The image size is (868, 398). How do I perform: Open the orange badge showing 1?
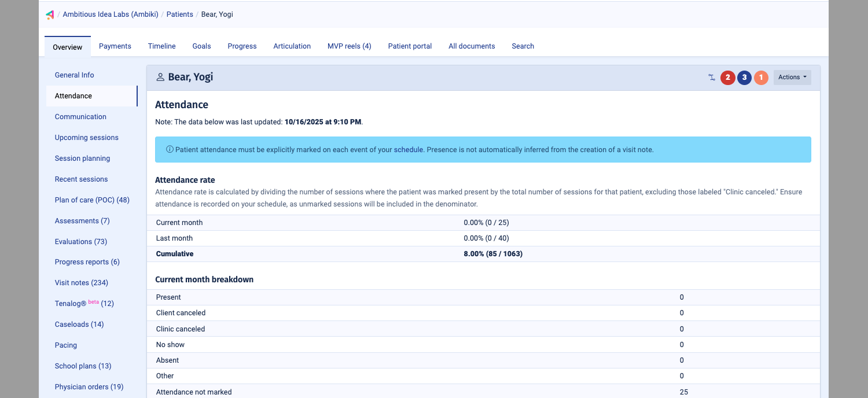(761, 77)
